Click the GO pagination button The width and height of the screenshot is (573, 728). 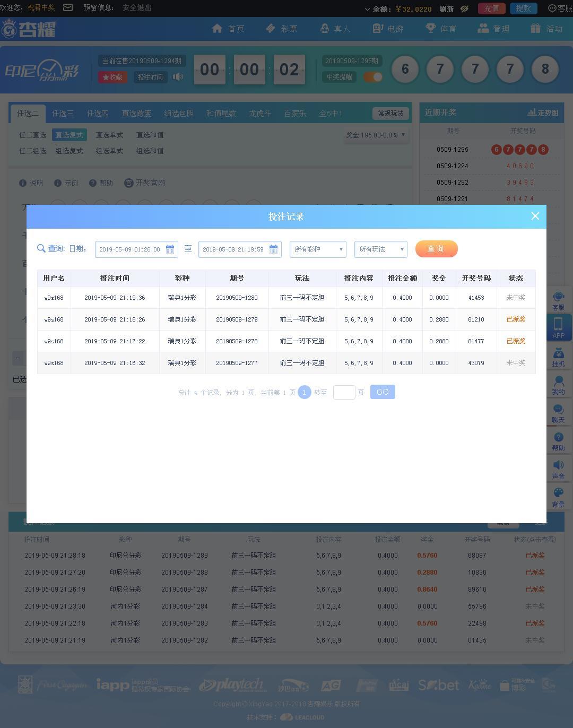(x=383, y=392)
